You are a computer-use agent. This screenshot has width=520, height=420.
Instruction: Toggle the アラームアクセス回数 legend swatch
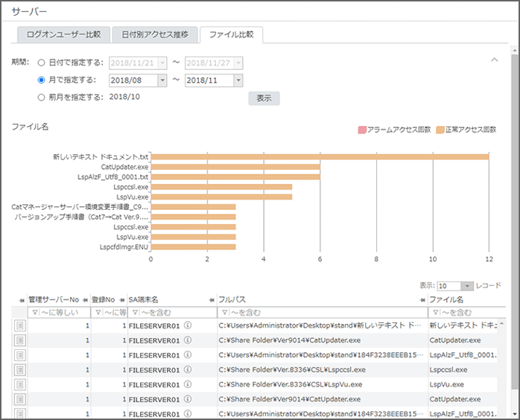coord(362,130)
